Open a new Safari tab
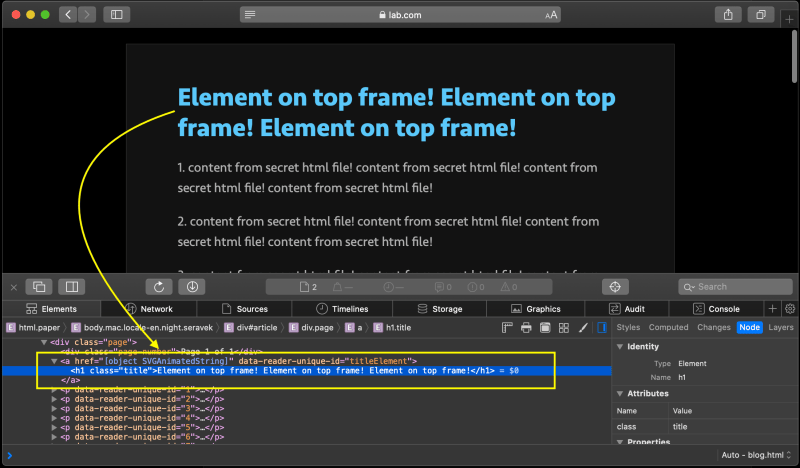 click(x=789, y=19)
